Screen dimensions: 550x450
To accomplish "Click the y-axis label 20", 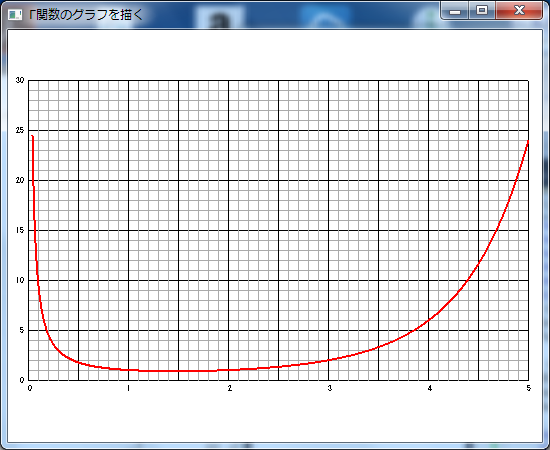I will click(20, 180).
